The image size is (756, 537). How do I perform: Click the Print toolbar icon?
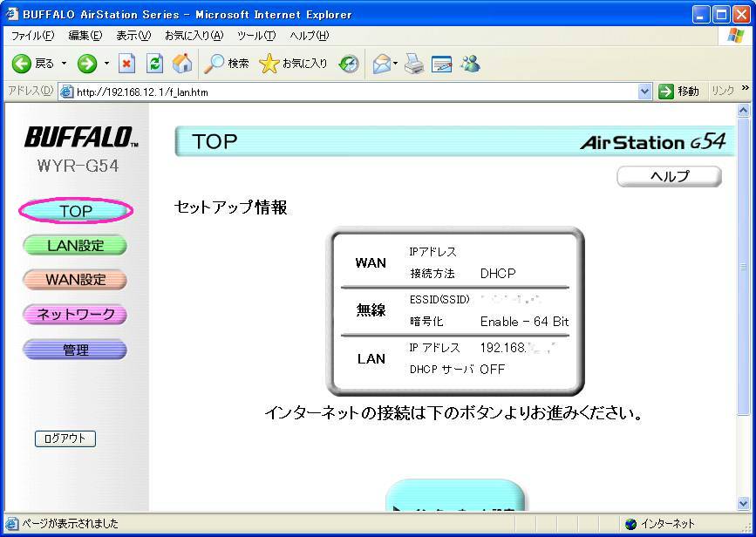click(413, 64)
